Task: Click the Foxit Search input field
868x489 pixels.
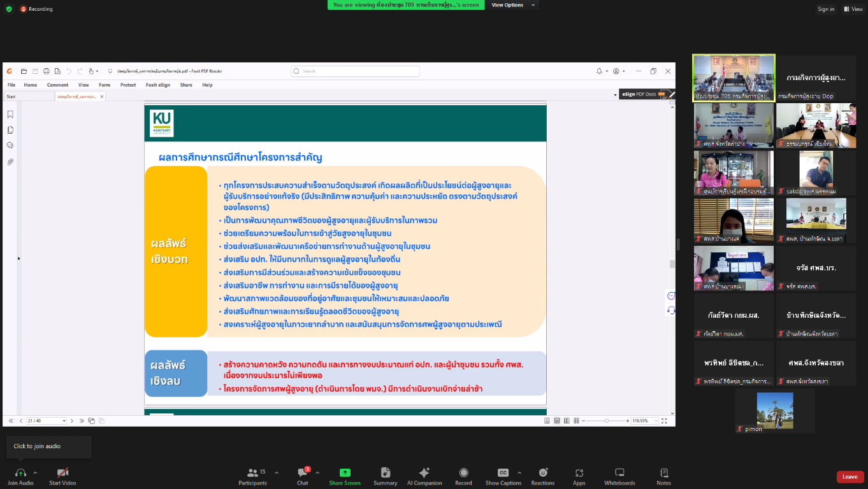Action: [355, 71]
